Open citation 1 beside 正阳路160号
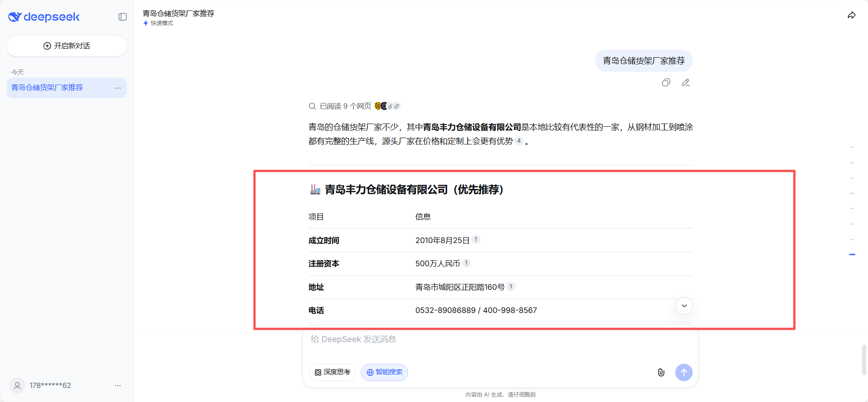 click(511, 287)
